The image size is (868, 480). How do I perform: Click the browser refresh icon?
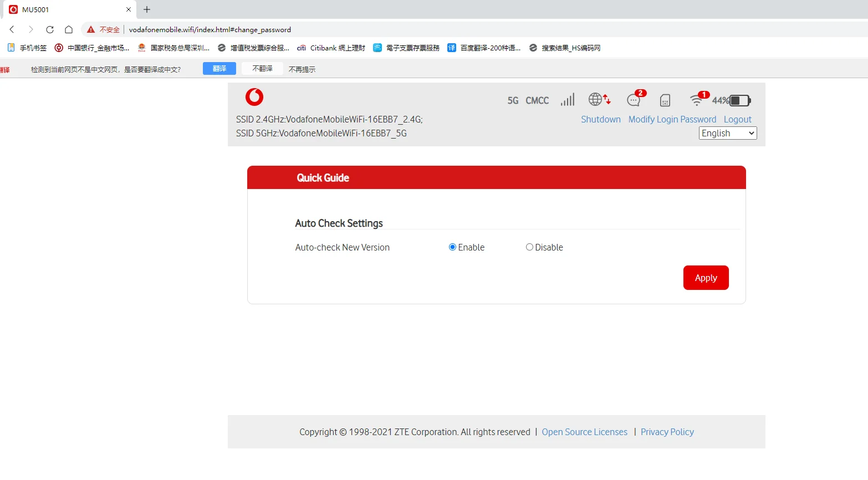tap(49, 29)
